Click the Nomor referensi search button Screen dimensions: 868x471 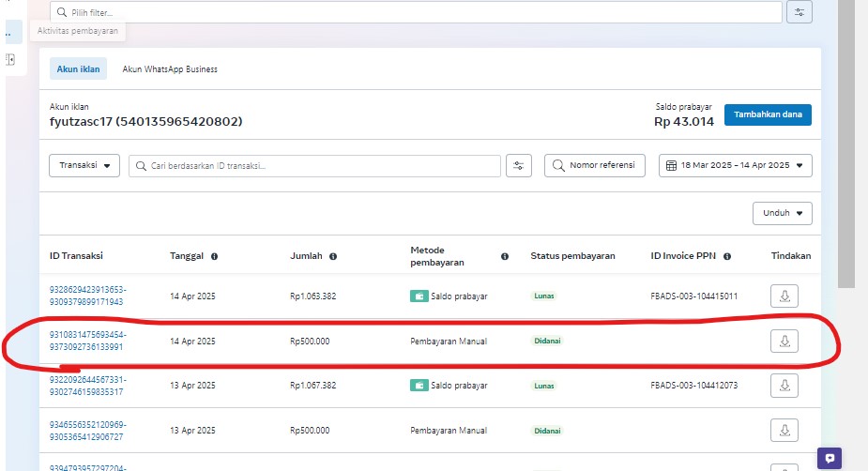point(595,165)
